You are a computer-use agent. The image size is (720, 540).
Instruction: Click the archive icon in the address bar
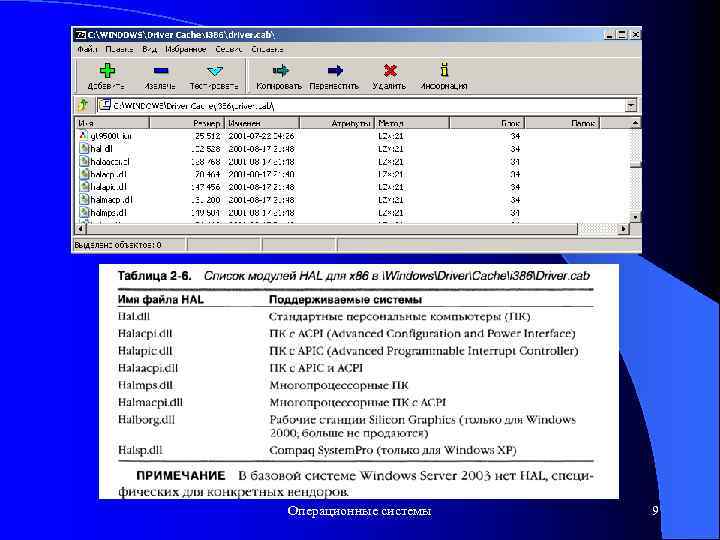105,105
